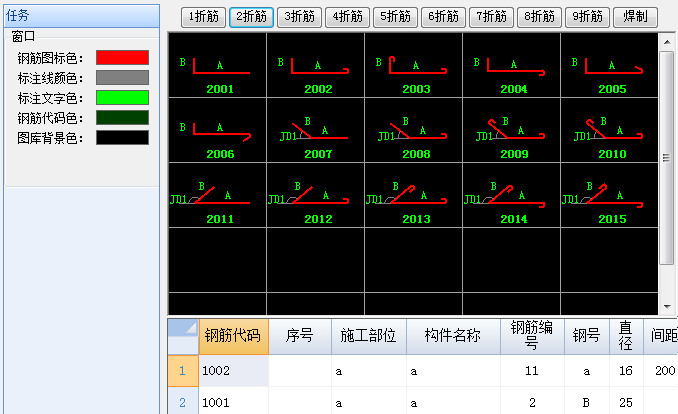Click the 9折筋 button
Screen dimensions: 678x414
[587, 17]
